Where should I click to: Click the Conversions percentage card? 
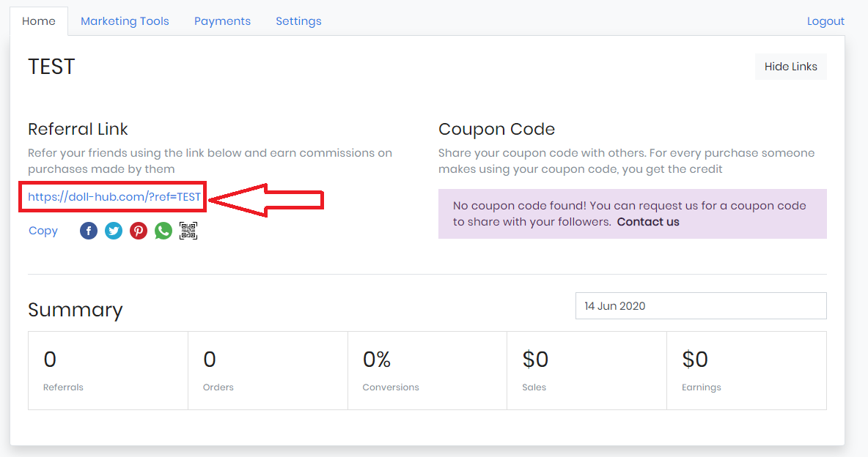tap(427, 371)
